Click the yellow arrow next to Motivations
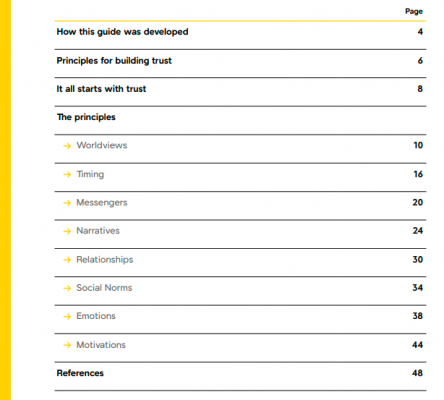Screen dimensions: 444x400 click(67, 345)
